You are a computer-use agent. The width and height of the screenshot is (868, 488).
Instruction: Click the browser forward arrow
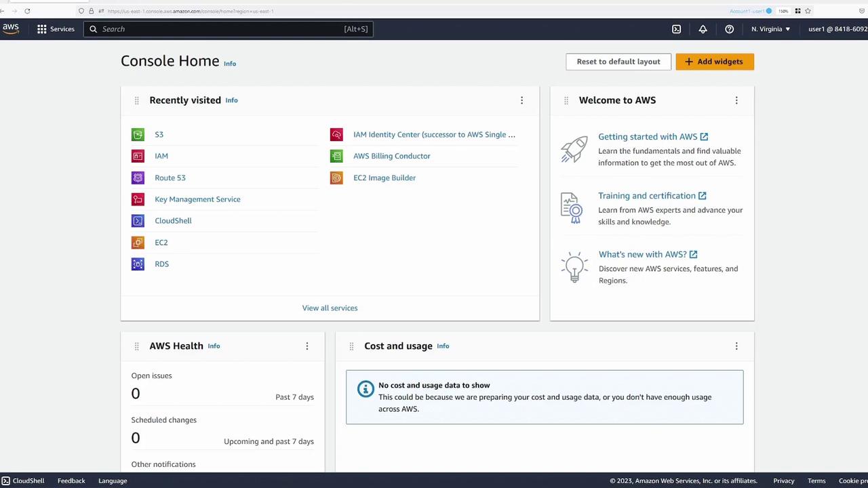(x=14, y=11)
